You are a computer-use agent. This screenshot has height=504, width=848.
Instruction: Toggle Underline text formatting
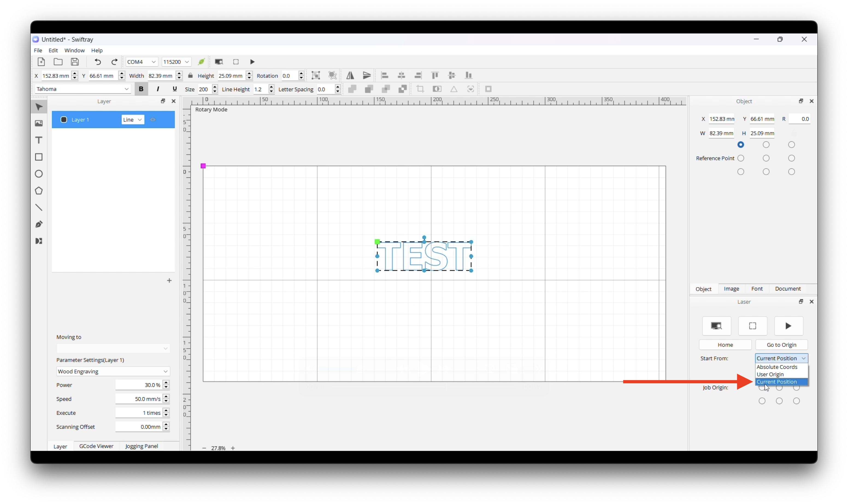click(175, 89)
